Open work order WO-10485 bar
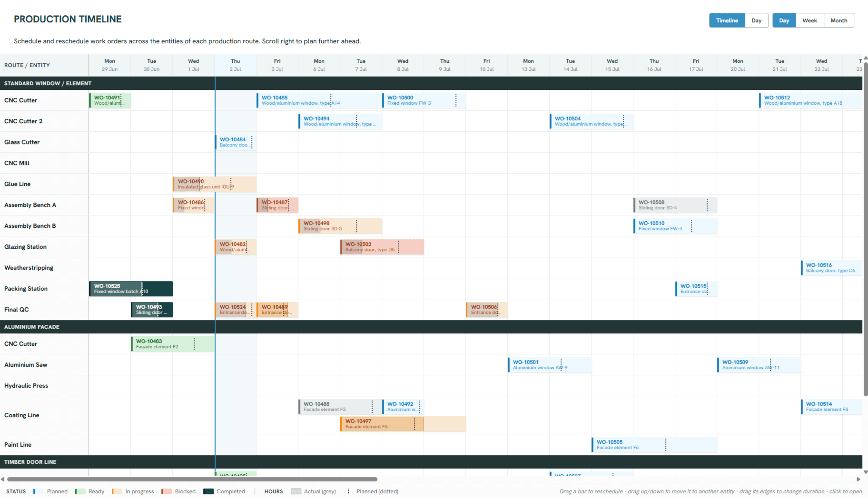Image resolution: width=868 pixels, height=498 pixels. (x=319, y=100)
